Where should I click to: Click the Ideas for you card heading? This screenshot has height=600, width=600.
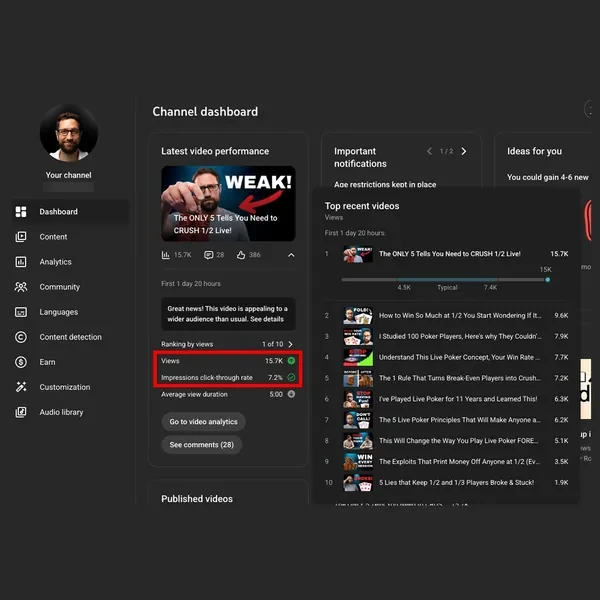coord(534,151)
